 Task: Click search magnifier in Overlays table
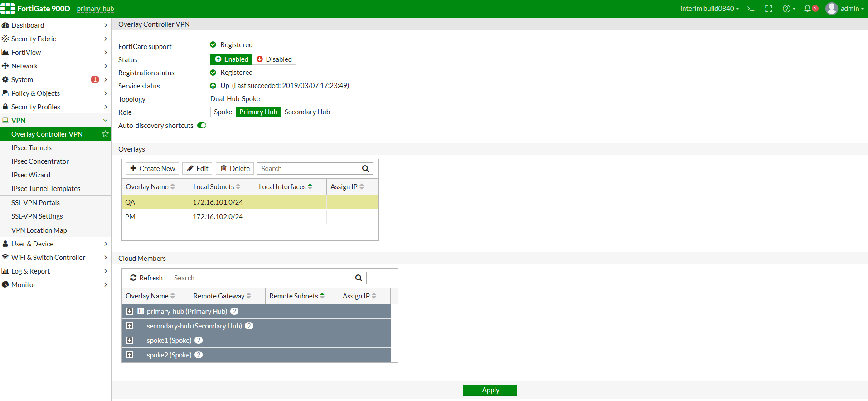[x=365, y=169]
